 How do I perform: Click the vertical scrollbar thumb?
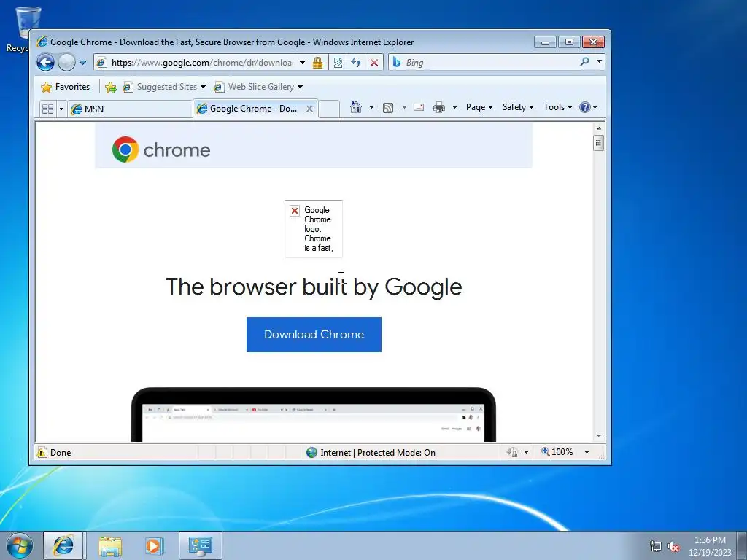(x=599, y=143)
